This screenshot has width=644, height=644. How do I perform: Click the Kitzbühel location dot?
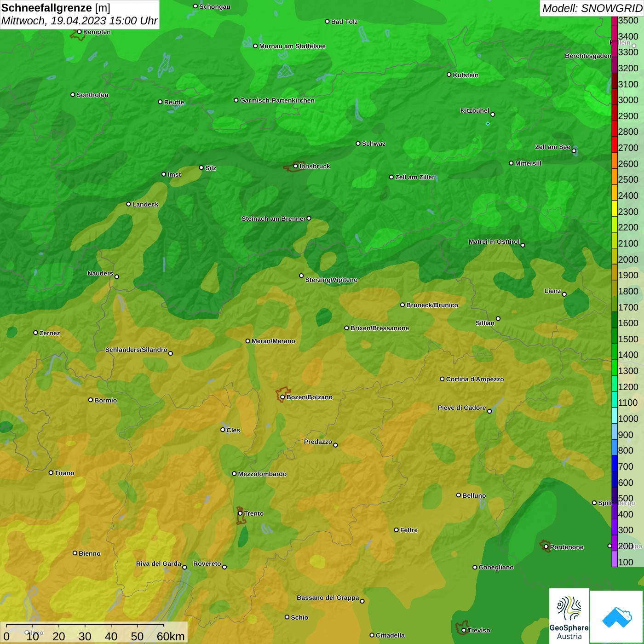point(493,114)
